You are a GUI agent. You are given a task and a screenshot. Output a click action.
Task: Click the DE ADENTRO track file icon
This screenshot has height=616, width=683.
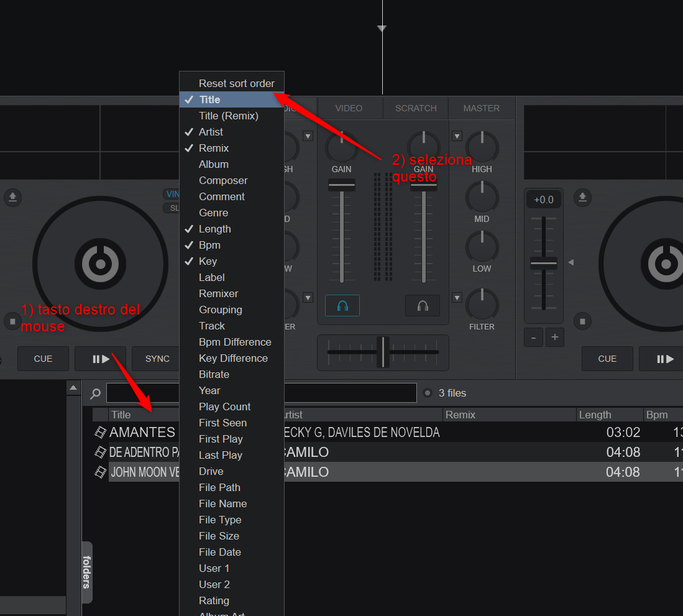tap(101, 452)
